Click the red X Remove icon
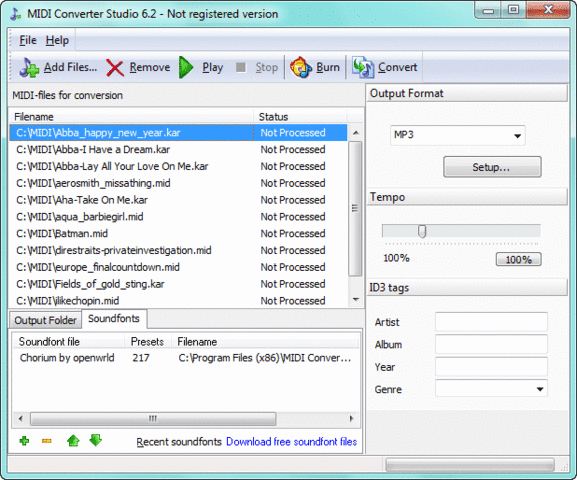 pyautogui.click(x=115, y=68)
